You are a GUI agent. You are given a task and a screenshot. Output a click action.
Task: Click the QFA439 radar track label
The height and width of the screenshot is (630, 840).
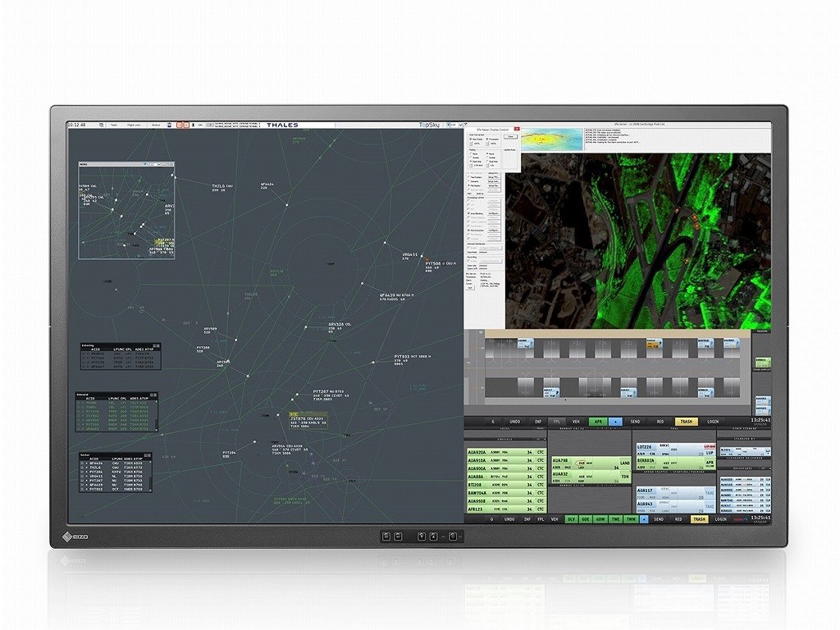pyautogui.click(x=397, y=297)
